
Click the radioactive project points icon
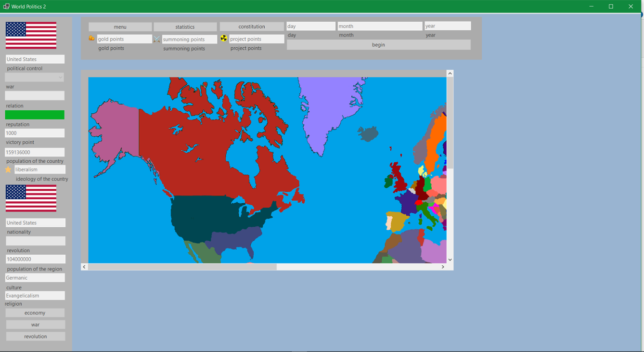[x=224, y=39]
